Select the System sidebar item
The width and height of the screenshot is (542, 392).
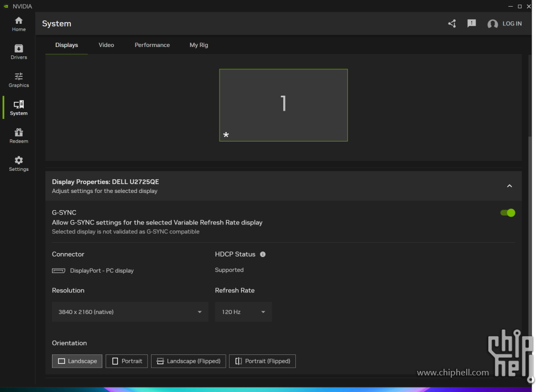coord(19,108)
